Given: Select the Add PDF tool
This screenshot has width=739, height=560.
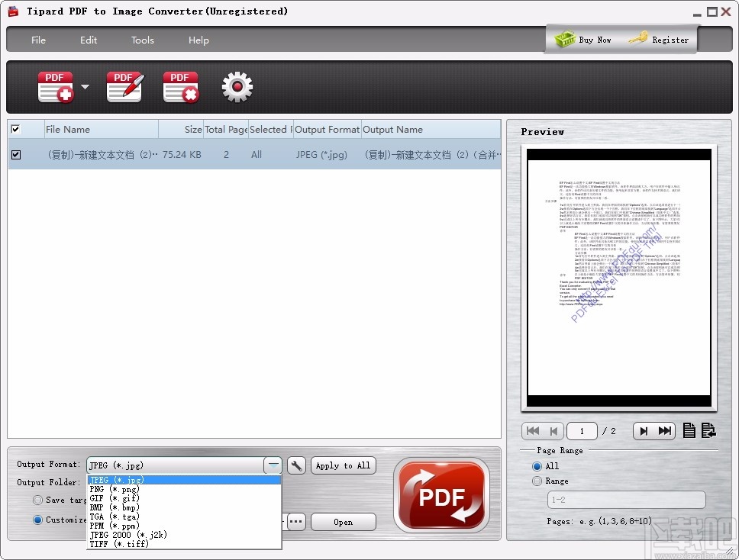Looking at the screenshot, I should [x=54, y=85].
